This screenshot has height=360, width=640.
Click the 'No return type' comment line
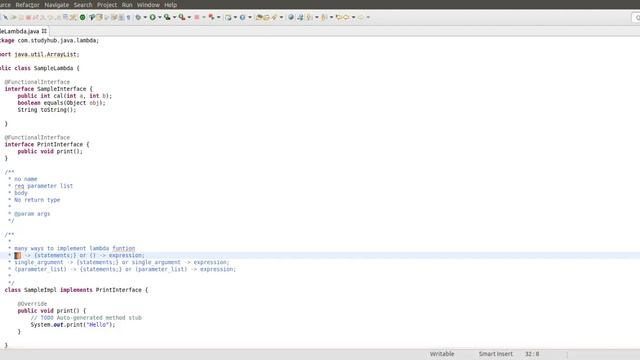click(37, 200)
